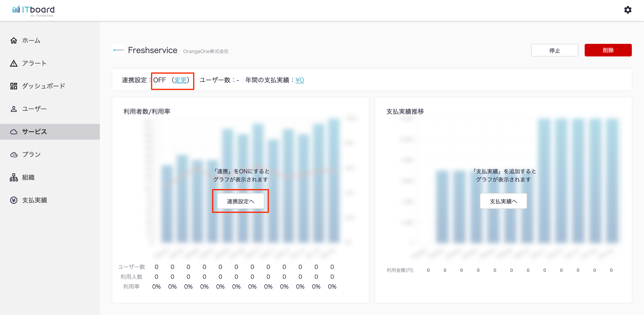This screenshot has height=315, width=644.
Task: Click the organization hierarchy icon
Action: pyautogui.click(x=14, y=177)
